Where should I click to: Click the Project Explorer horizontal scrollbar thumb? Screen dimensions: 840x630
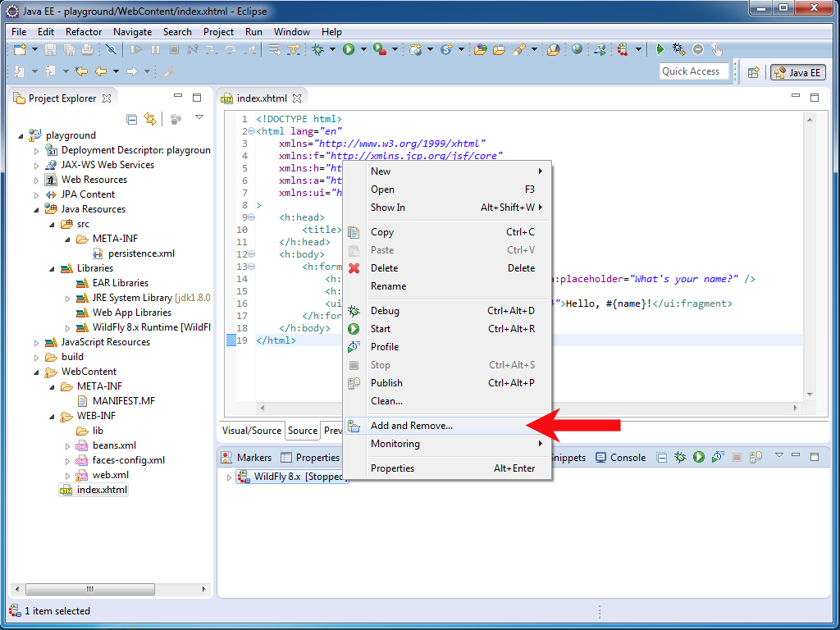click(90, 589)
